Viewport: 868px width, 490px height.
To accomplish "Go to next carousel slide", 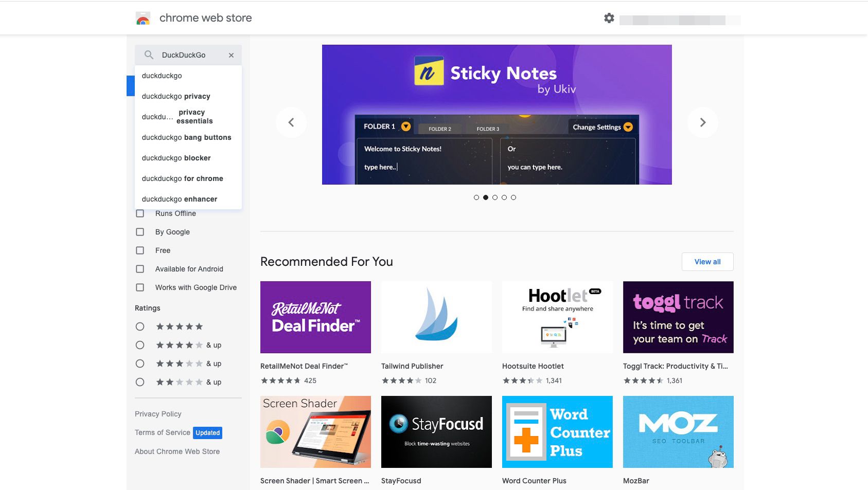I will (x=703, y=122).
